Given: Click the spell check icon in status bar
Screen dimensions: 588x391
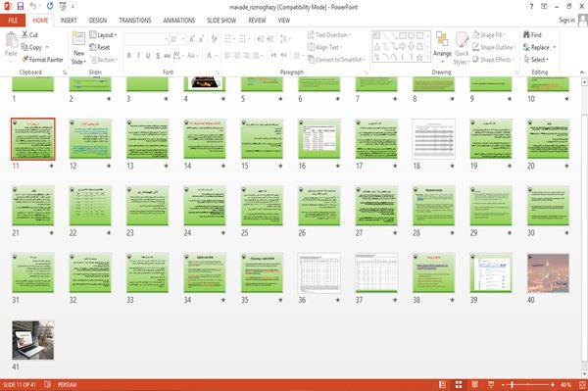Looking at the screenshot, I should coord(48,384).
